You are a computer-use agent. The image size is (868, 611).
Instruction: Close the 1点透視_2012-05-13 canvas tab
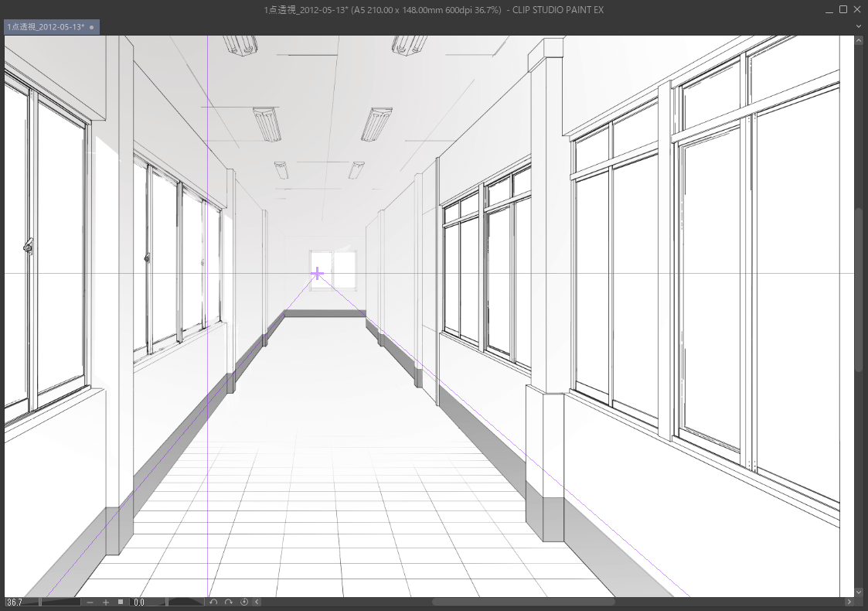tap(92, 27)
